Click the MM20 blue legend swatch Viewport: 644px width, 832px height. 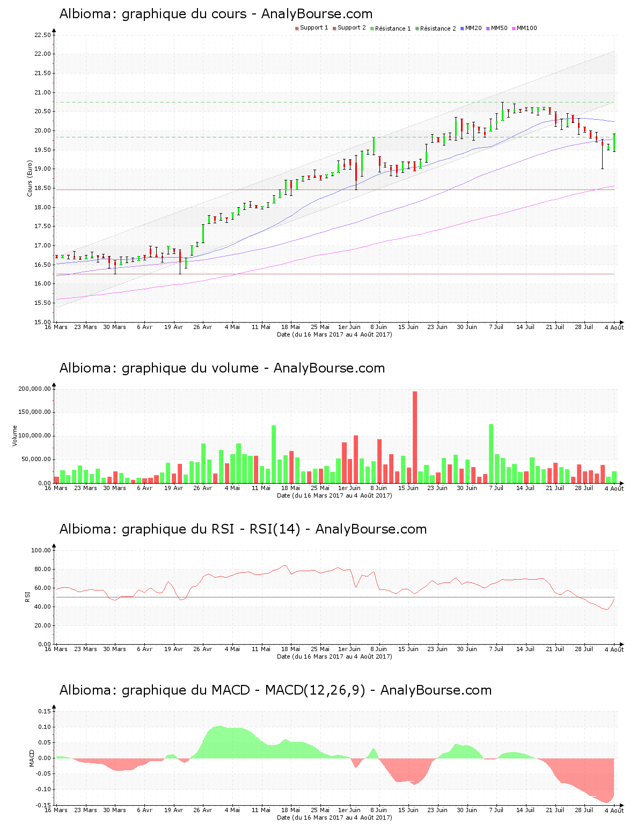(x=462, y=28)
